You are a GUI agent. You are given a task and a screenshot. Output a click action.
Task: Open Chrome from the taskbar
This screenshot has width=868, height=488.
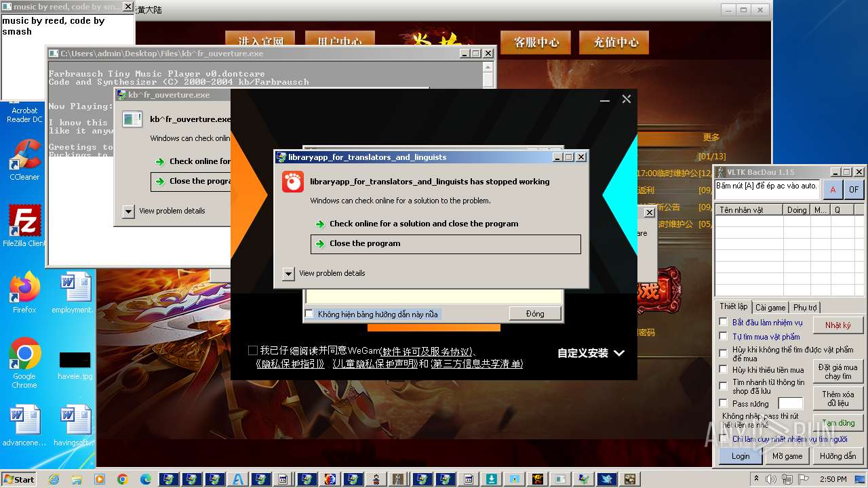point(123,479)
